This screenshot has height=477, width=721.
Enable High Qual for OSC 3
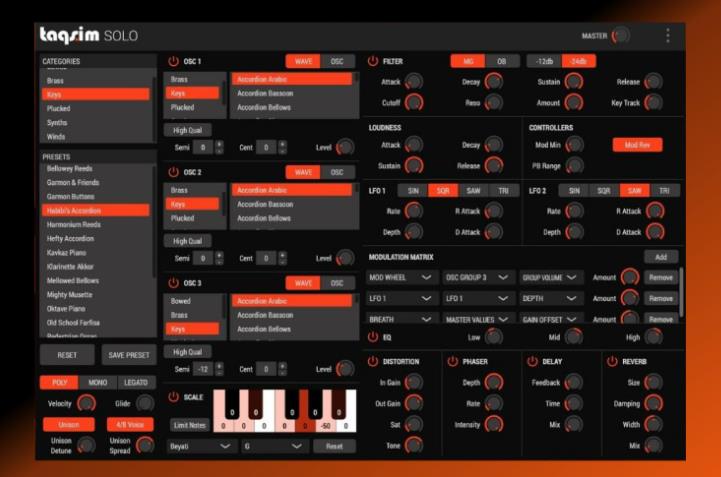[x=188, y=352]
